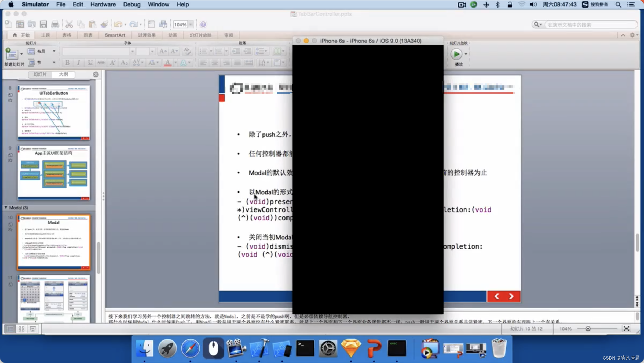Open Safari from the Dock
Image resolution: width=644 pixels, height=363 pixels.
click(x=190, y=349)
